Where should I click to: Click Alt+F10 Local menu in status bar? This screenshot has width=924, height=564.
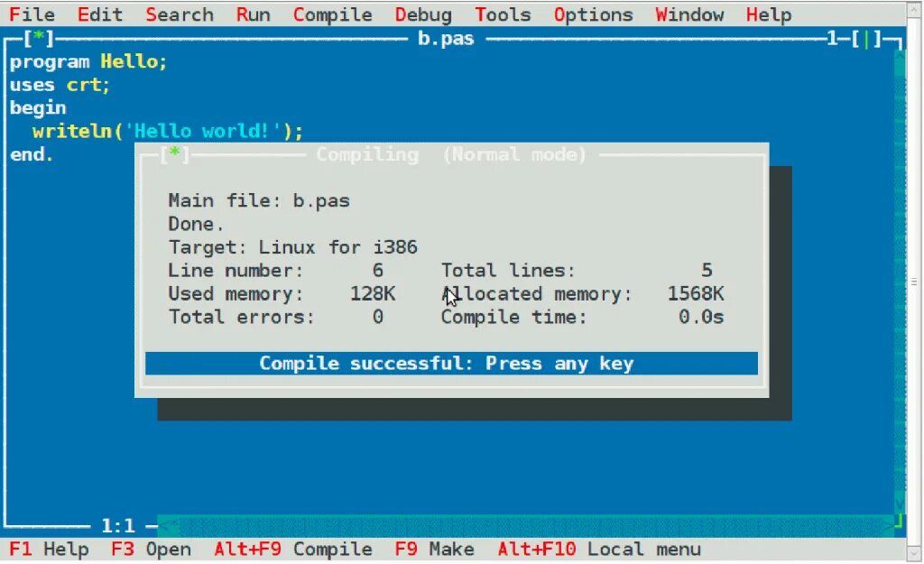click(599, 550)
